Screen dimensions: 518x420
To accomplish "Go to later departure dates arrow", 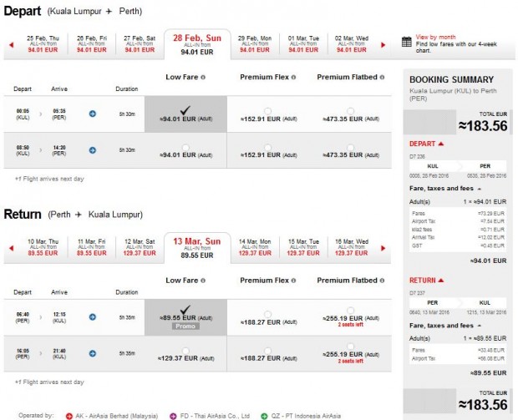I will [383, 45].
